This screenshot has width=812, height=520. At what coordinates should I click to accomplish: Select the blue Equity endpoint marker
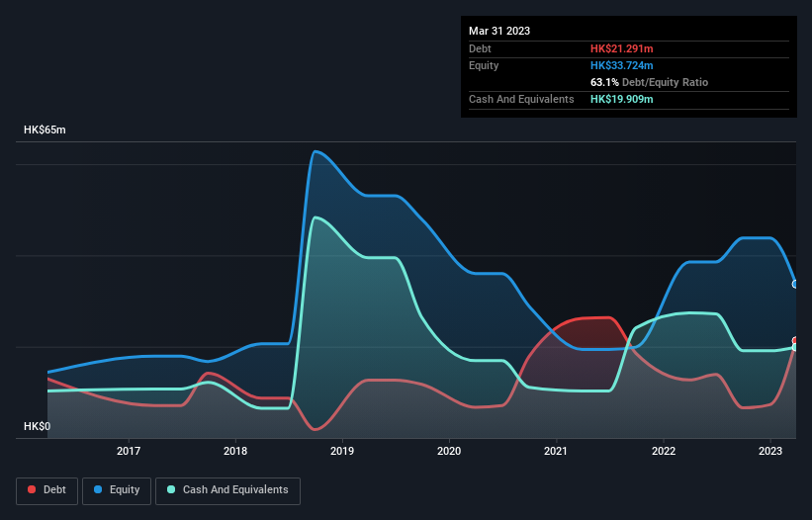pos(795,284)
